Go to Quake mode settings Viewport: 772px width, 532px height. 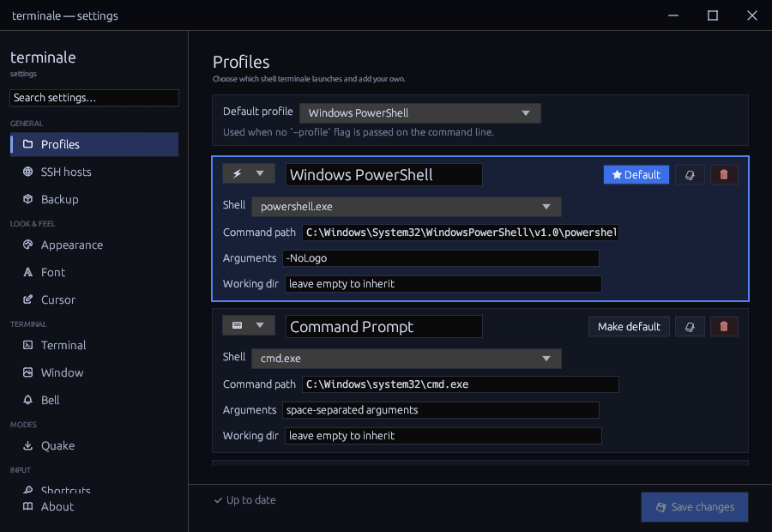94,446
